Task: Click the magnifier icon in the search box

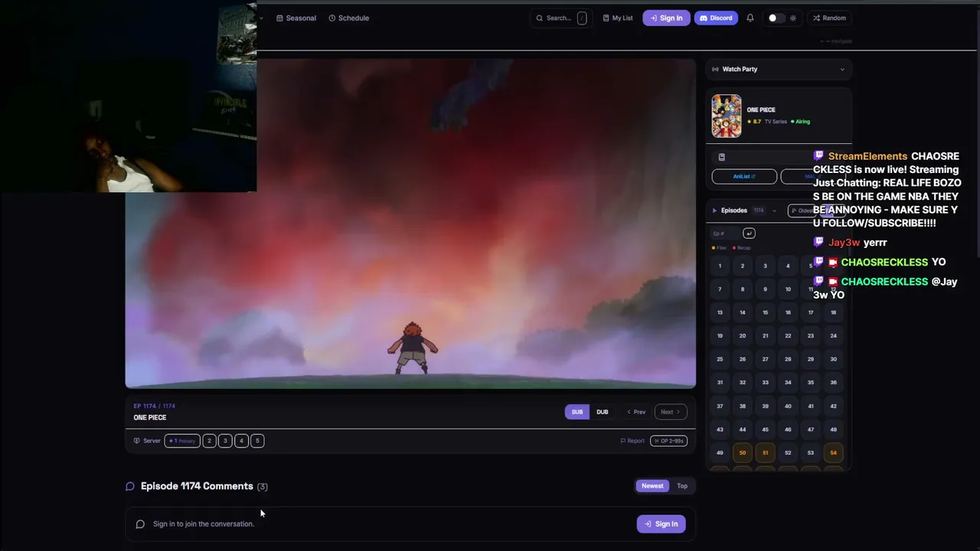Action: (540, 18)
